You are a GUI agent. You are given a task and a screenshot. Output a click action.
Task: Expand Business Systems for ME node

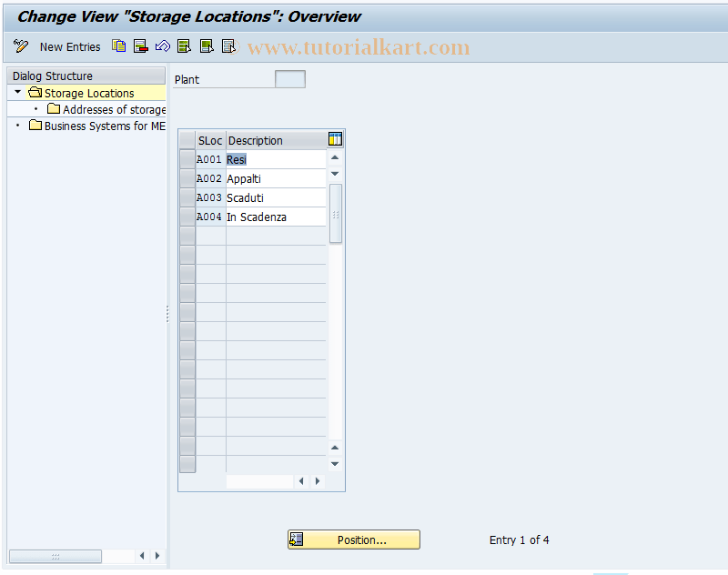[x=15, y=126]
